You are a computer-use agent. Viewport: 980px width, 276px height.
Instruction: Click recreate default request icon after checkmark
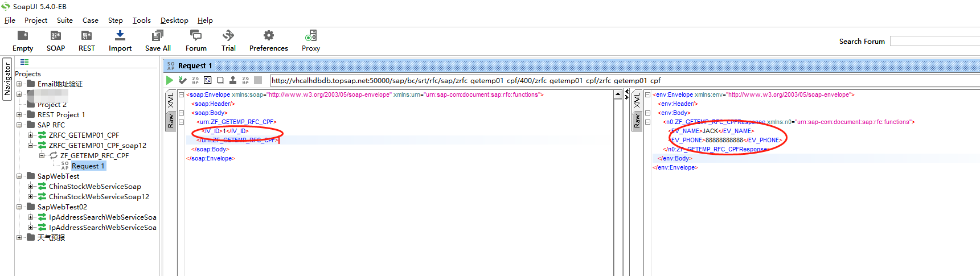pyautogui.click(x=195, y=80)
